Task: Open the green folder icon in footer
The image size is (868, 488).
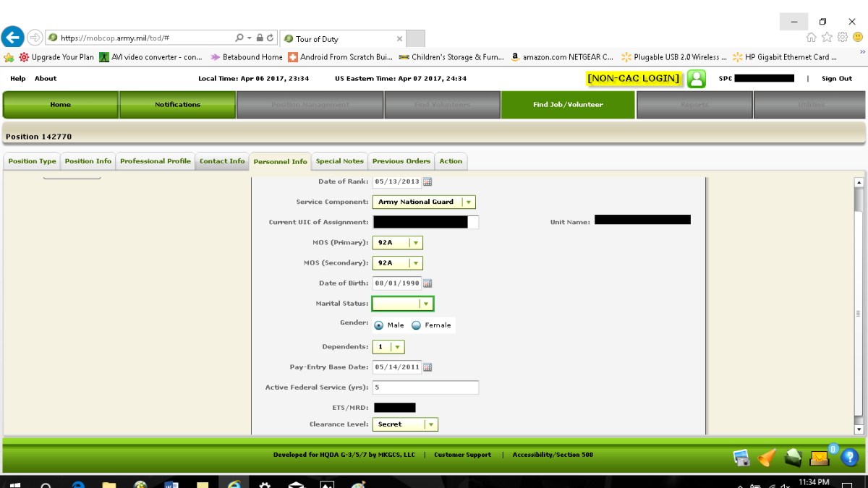Action: click(793, 457)
